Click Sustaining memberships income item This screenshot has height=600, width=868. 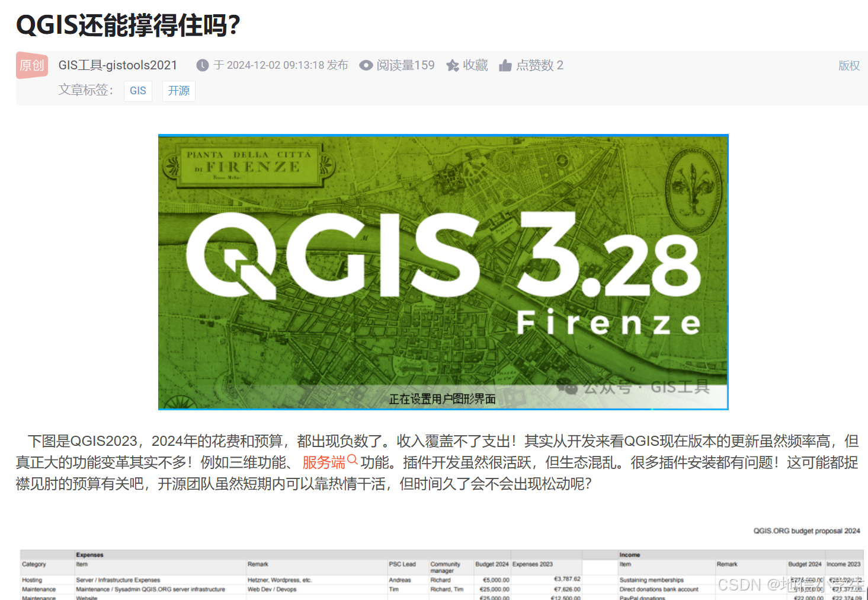652,580
